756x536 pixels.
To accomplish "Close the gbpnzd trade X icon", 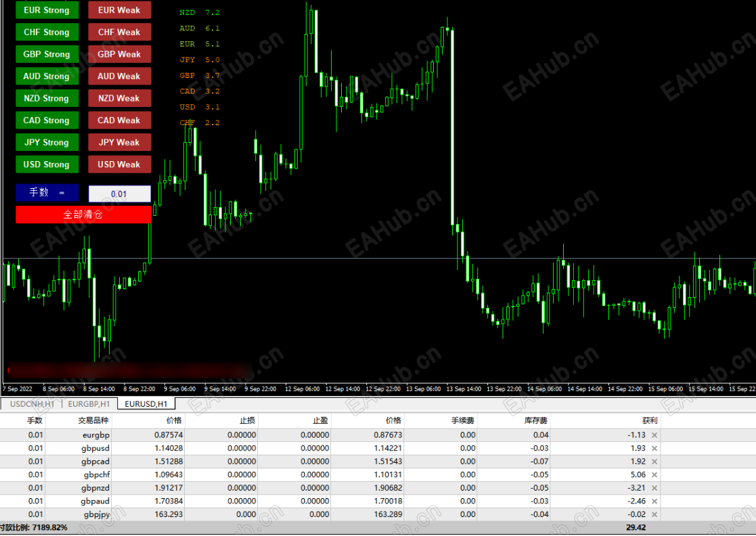I will pos(654,488).
